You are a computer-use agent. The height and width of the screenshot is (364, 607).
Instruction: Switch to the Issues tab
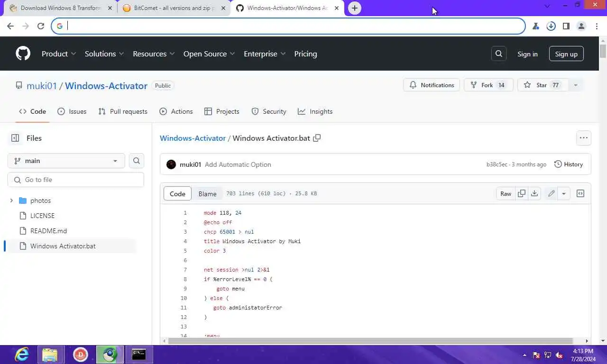click(x=72, y=111)
